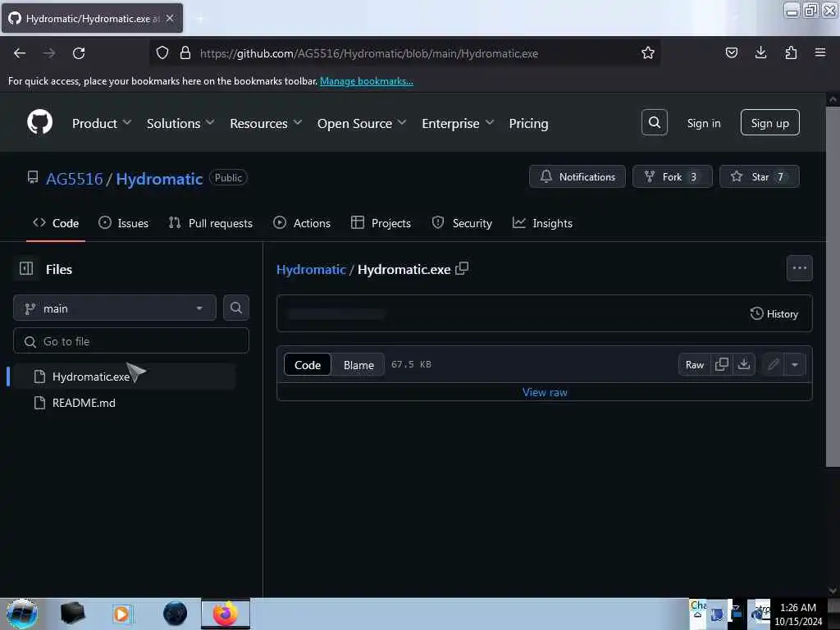This screenshot has width=840, height=630.
Task: Open the media player taskbar icon
Action: [x=121, y=614]
